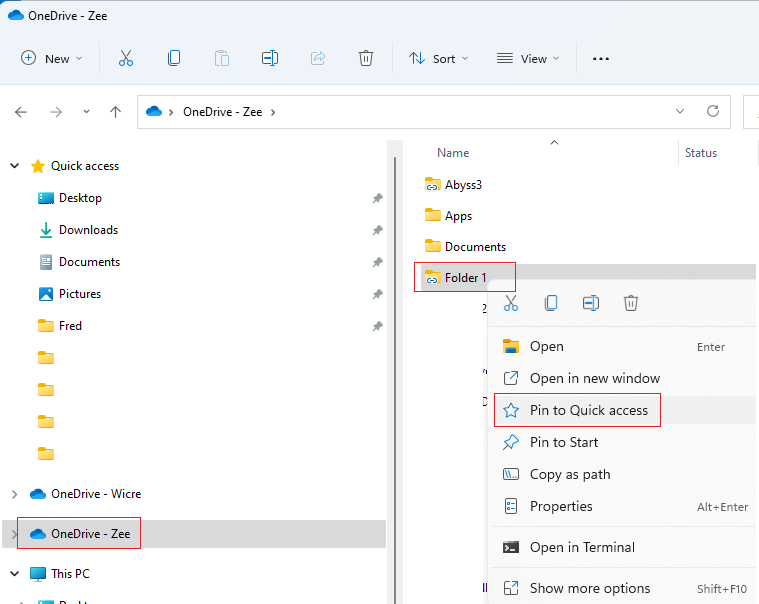Image resolution: width=759 pixels, height=604 pixels.
Task: Click the Copy icon in the toolbar
Action: (174, 59)
